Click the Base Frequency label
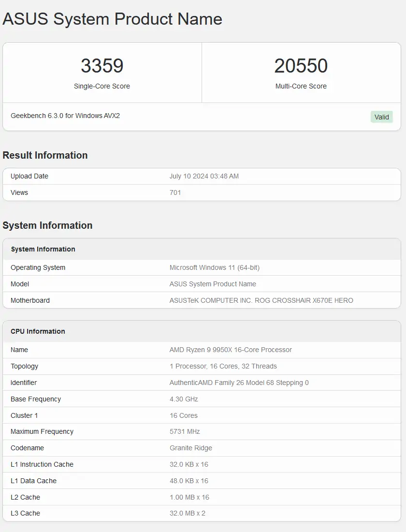Image resolution: width=406 pixels, height=532 pixels. (36, 399)
